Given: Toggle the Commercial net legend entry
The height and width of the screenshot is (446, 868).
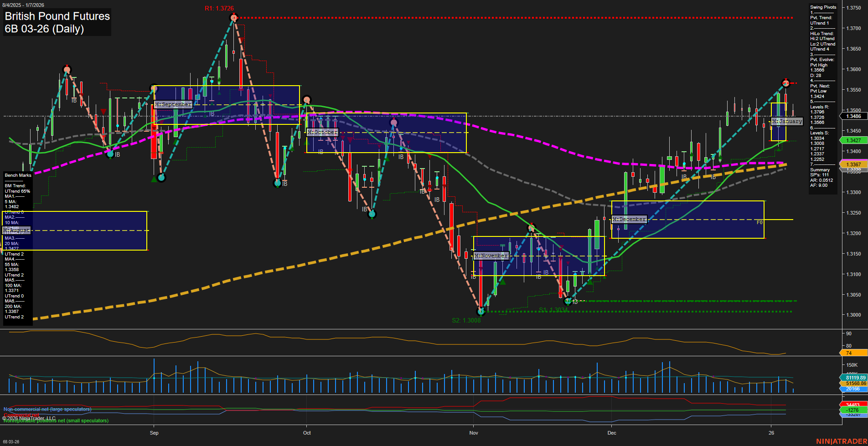Looking at the screenshot, I should click(21, 415).
